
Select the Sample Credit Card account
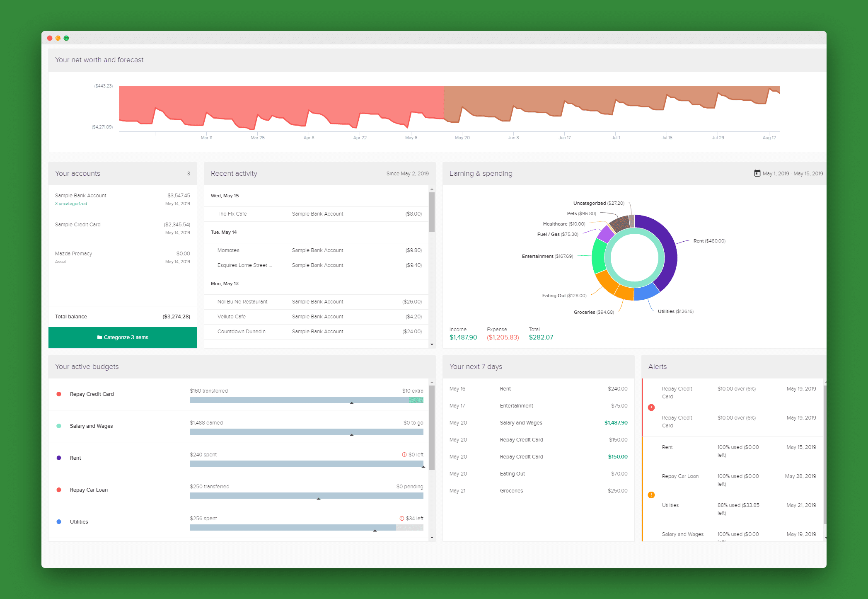78,225
